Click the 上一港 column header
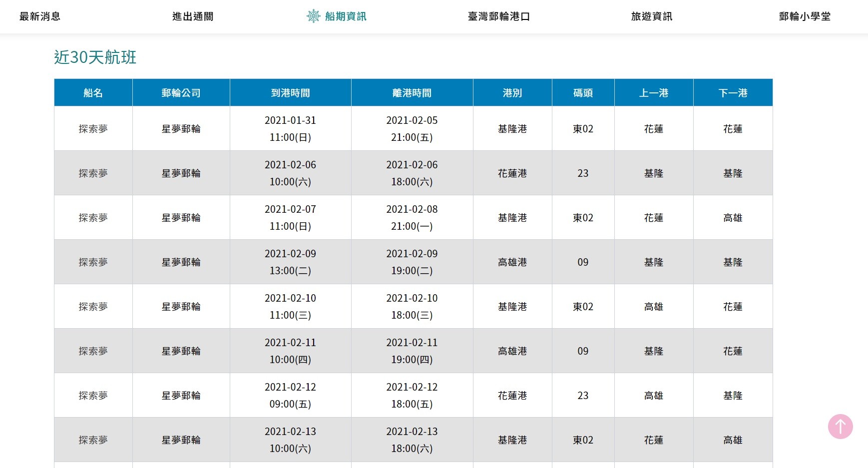The image size is (868, 468). click(x=654, y=92)
